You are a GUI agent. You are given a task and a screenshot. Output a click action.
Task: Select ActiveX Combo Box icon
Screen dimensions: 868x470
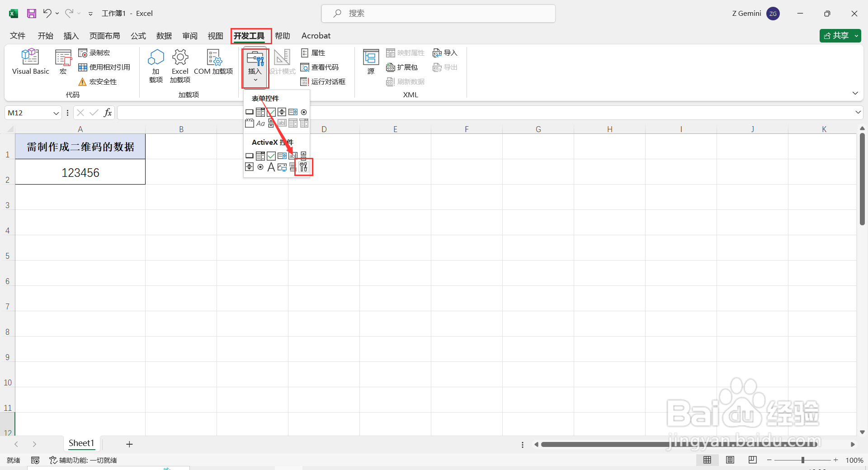click(260, 156)
